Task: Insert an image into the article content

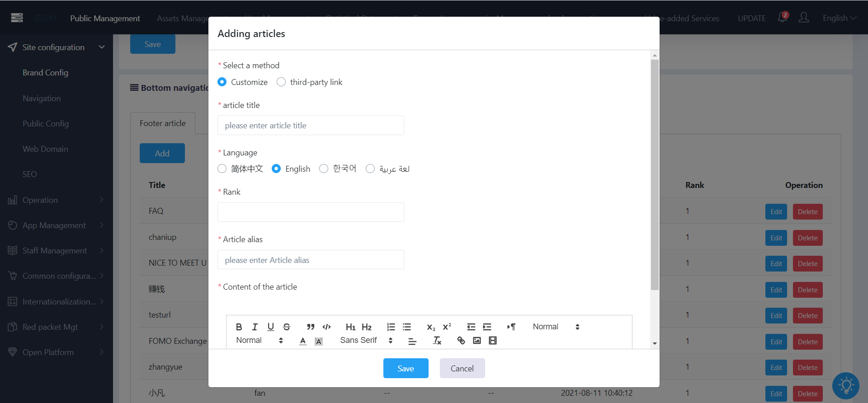Action: [x=476, y=340]
